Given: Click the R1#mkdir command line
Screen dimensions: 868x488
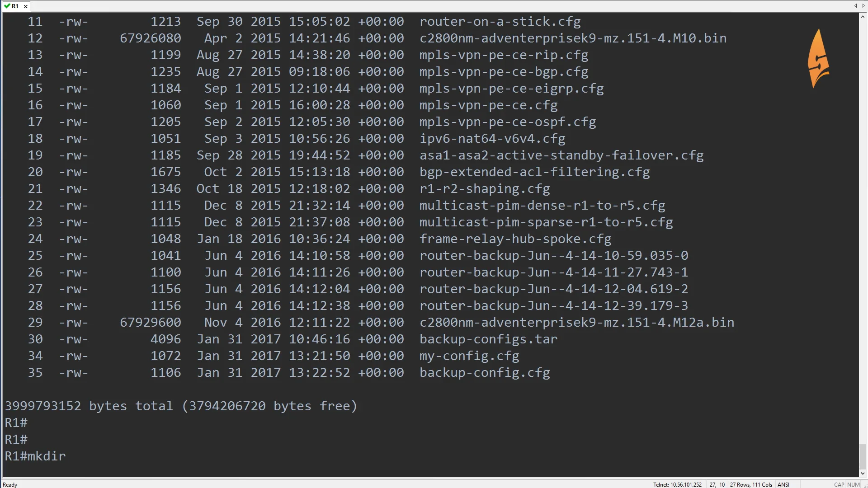Looking at the screenshot, I should [x=35, y=456].
